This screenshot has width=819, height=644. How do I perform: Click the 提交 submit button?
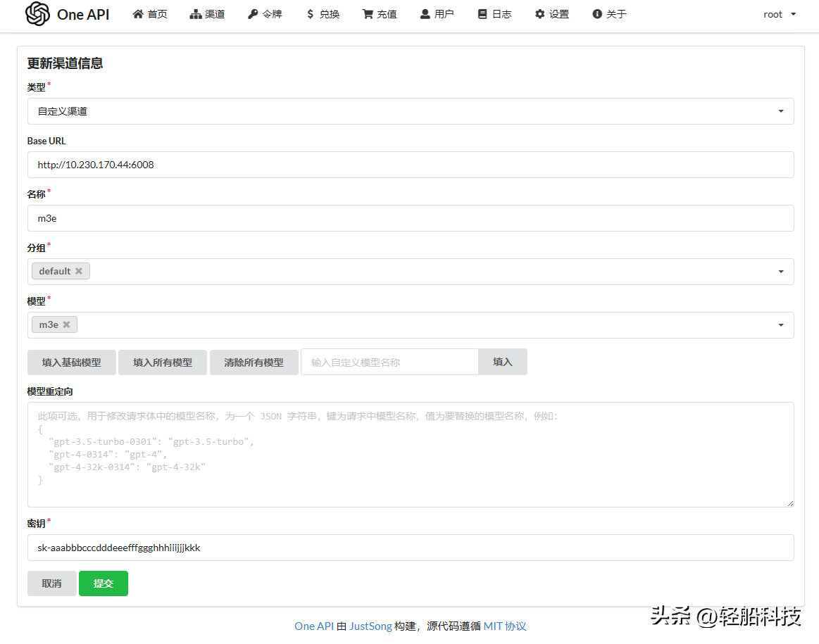click(103, 583)
